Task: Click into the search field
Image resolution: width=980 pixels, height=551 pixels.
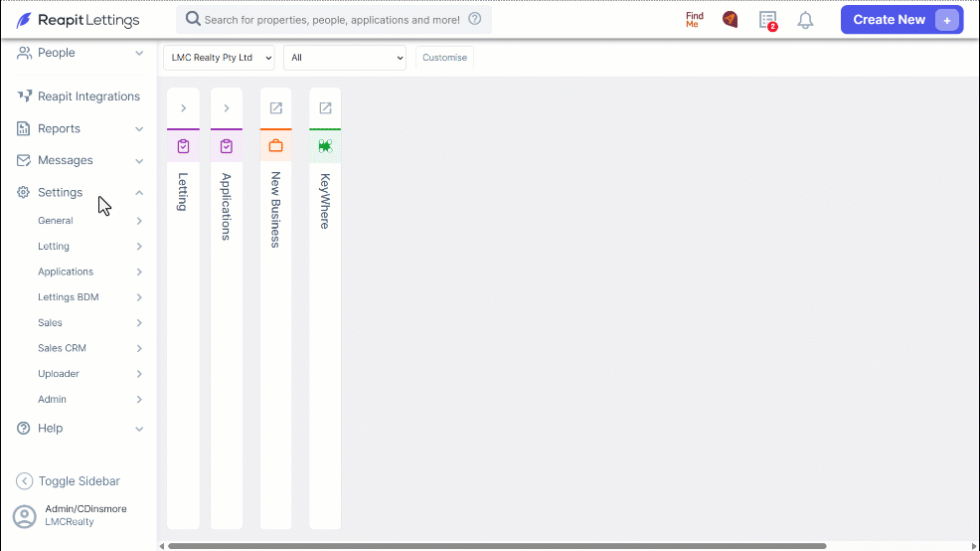Action: [332, 20]
